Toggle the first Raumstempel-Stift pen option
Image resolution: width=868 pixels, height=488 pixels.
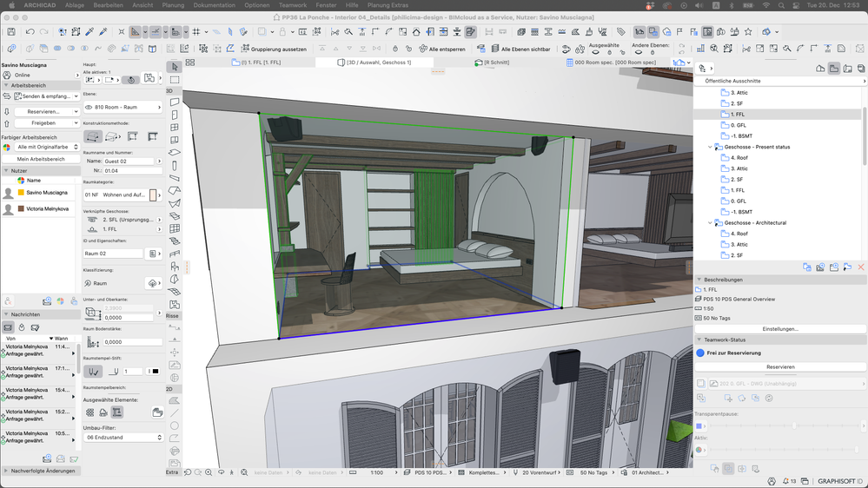click(95, 372)
